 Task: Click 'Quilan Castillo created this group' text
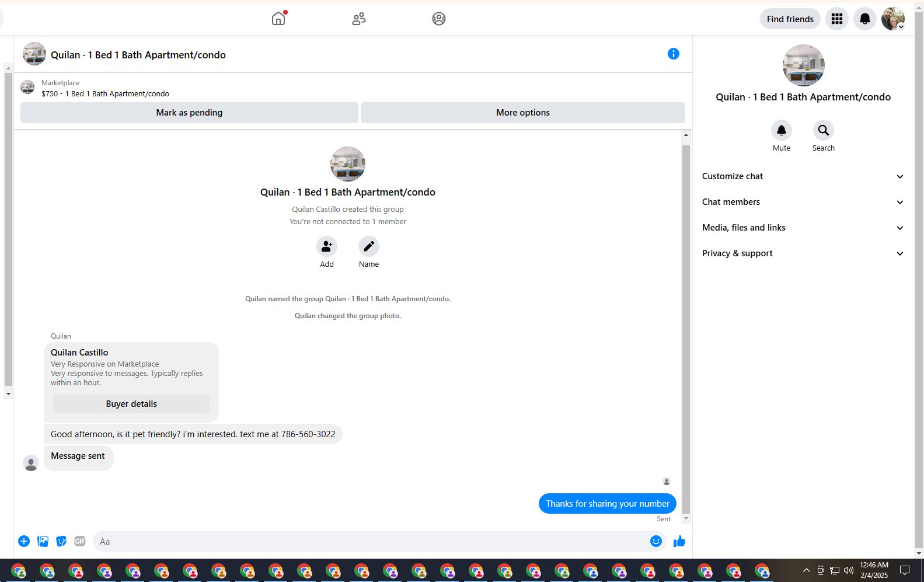point(348,210)
